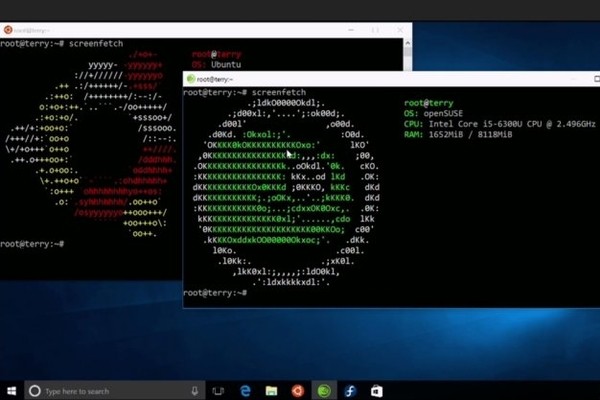Switch to the Ubuntu taskbar icon

(x=298, y=391)
